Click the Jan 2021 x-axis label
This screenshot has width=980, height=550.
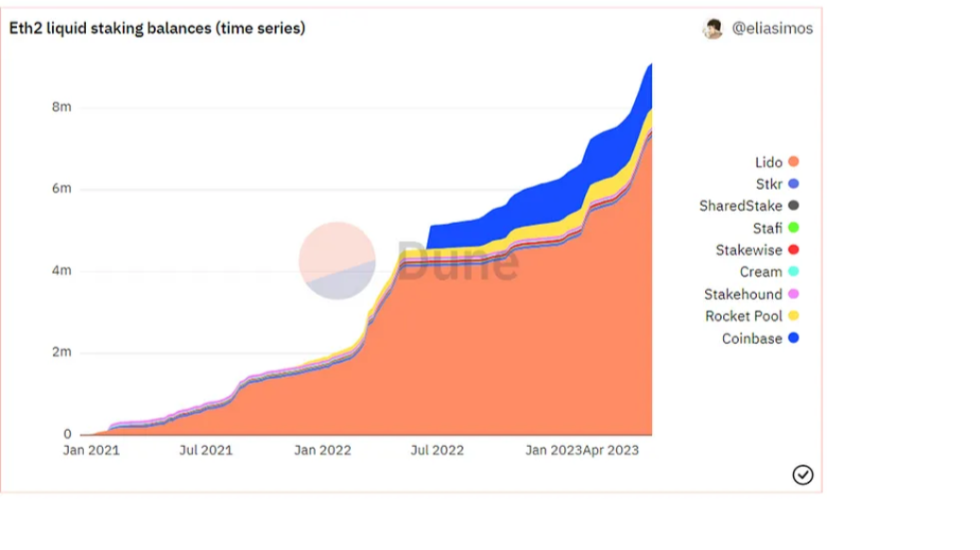coord(92,450)
